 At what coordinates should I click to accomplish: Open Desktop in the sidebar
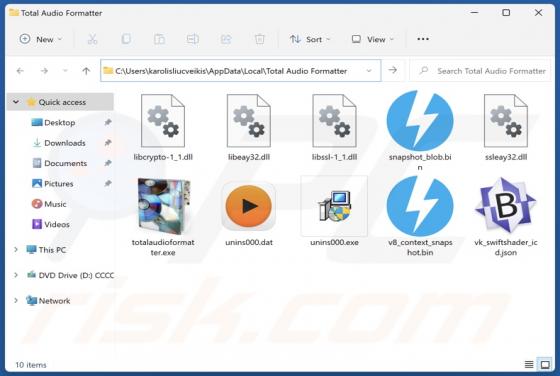(x=54, y=122)
